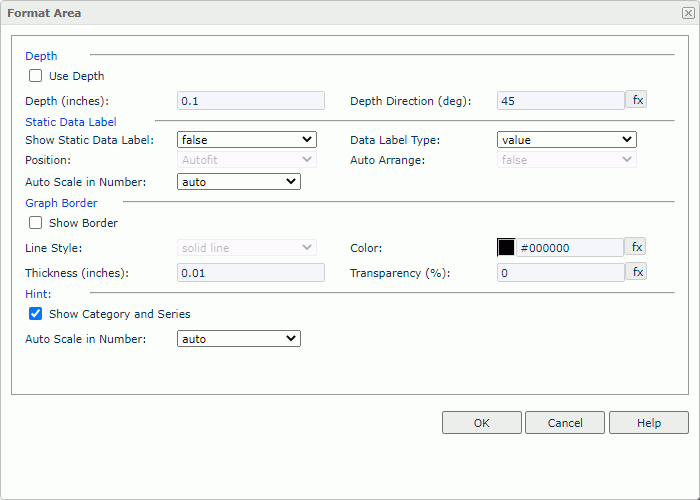Click the Cancel button

pyautogui.click(x=565, y=423)
